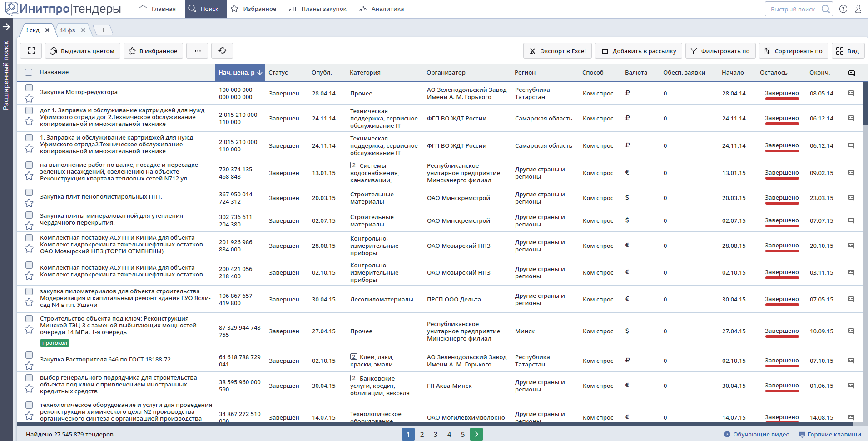Open the Горячие клавиши link
Image resolution: width=868 pixels, height=441 pixels.
pyautogui.click(x=830, y=435)
